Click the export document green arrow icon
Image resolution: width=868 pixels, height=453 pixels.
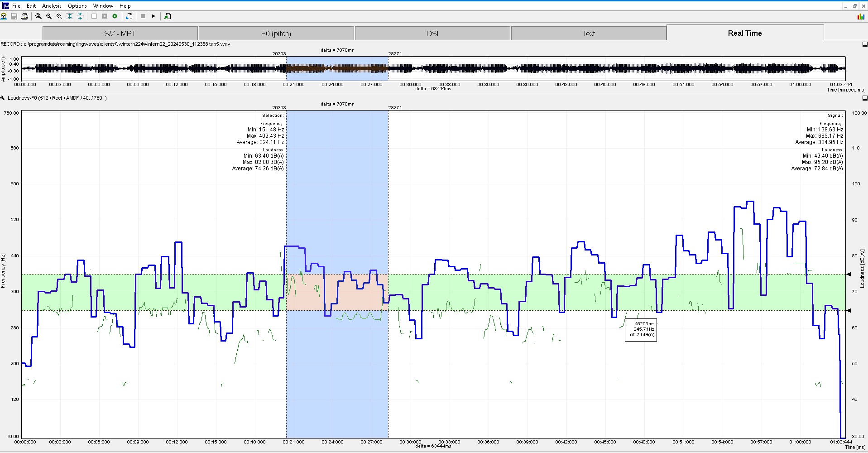[168, 16]
